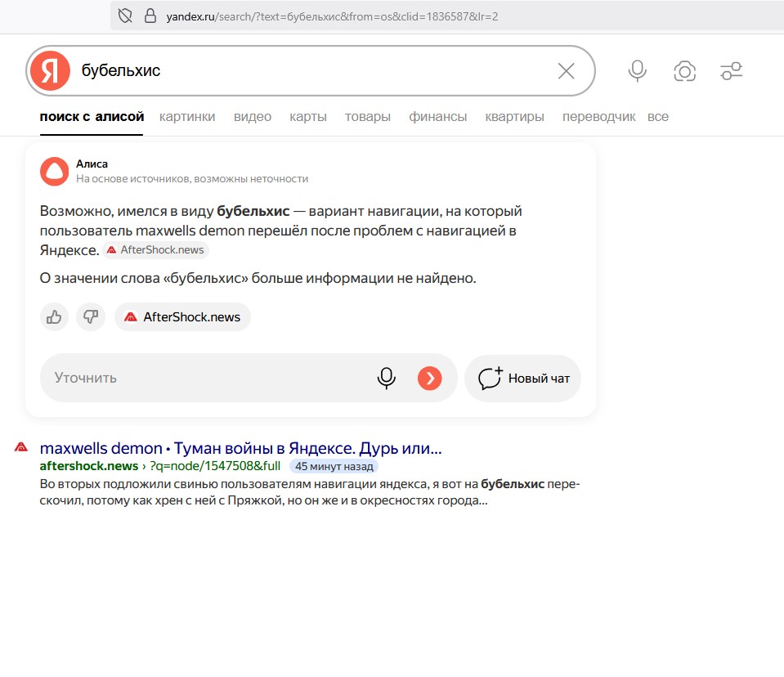Click the Уточнить input field
This screenshot has height=677, width=784.
click(204, 378)
